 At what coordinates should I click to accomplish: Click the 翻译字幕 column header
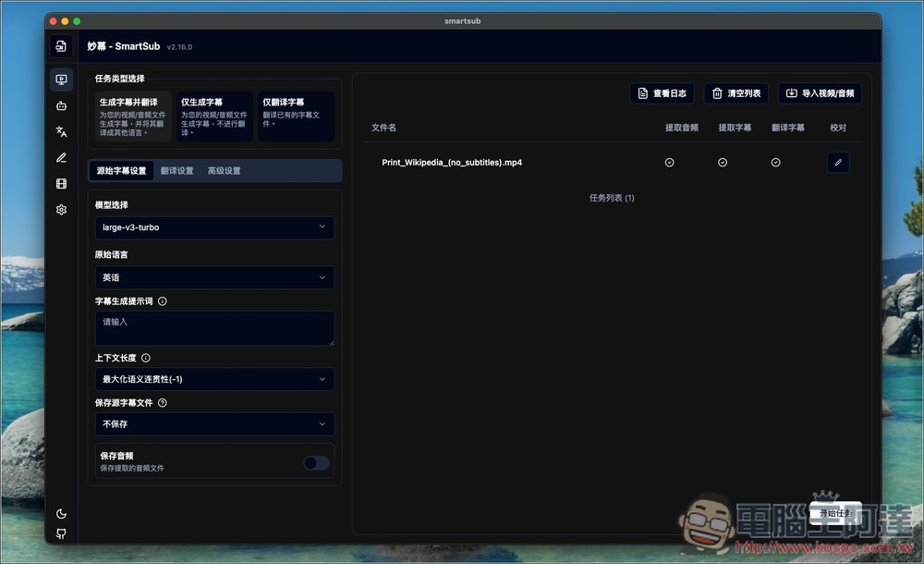point(788,128)
